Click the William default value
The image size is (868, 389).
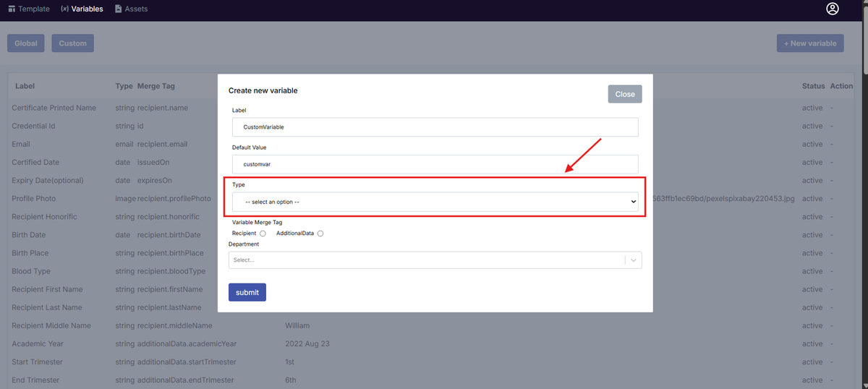tap(297, 325)
